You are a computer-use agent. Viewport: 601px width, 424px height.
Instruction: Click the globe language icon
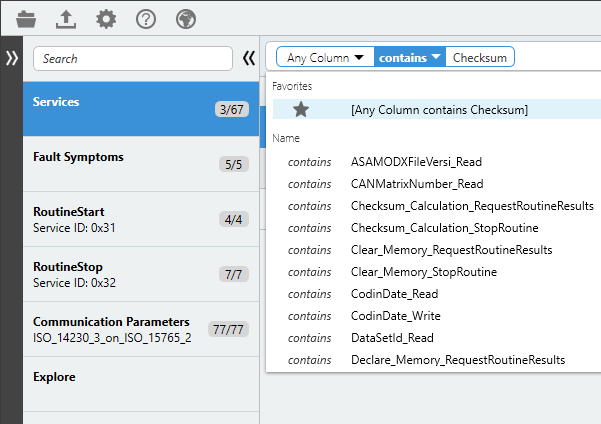186,19
